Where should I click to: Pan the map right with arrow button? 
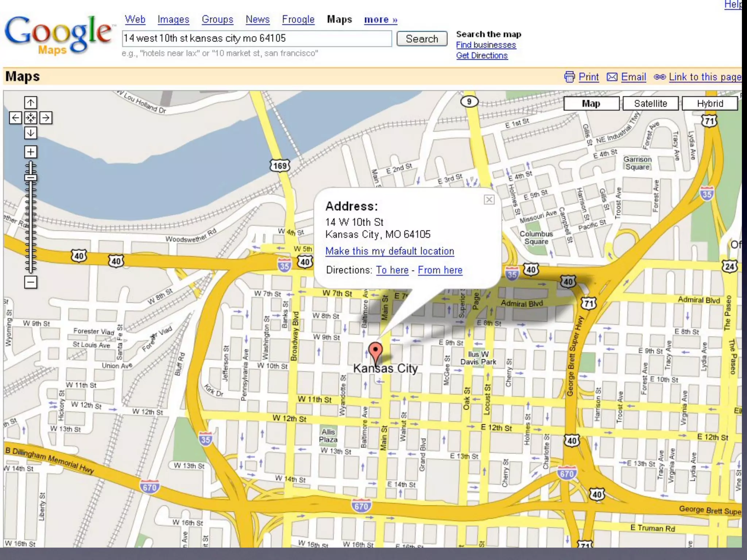click(46, 118)
